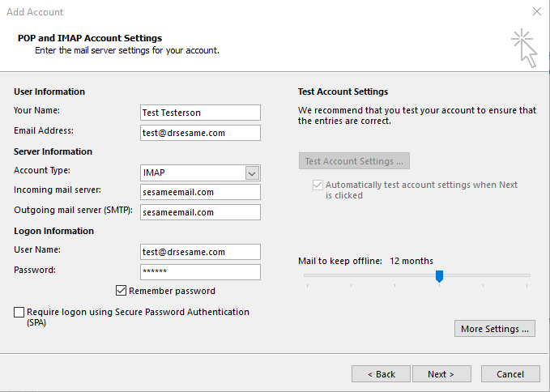Open the Account Type IMAP dropdown
550x392 pixels.
tap(252, 173)
